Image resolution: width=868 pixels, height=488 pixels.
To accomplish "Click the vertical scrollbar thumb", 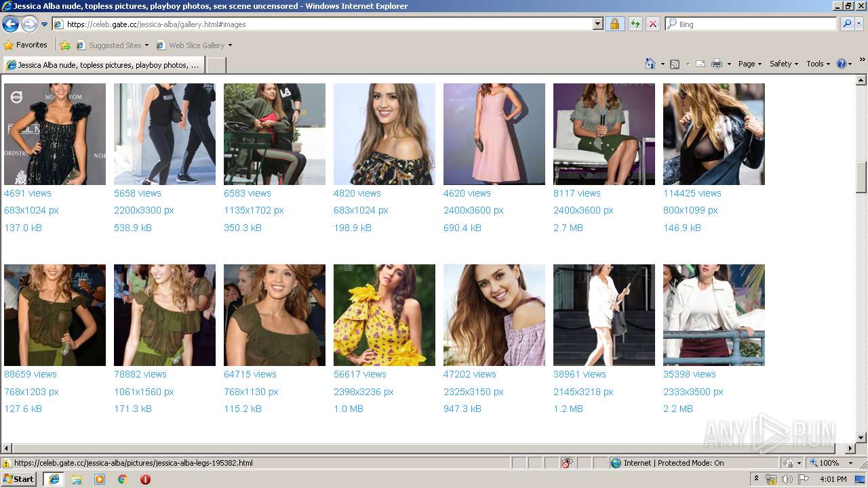I will (x=861, y=177).
